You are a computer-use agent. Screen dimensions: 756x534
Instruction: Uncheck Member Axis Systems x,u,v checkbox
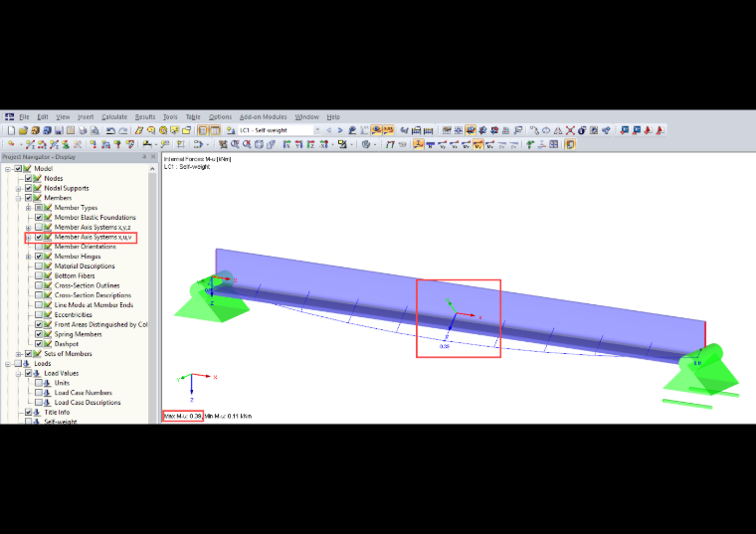tap(39, 237)
